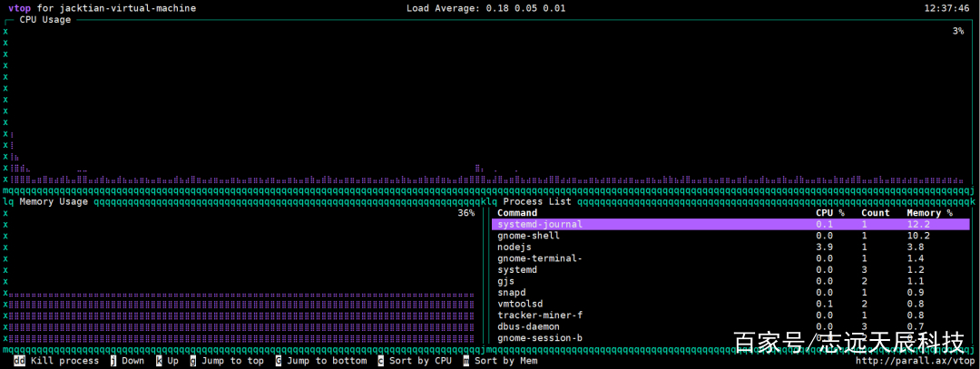Viewport: 980px width, 369px height.
Task: Click the Command column header
Action: click(517, 213)
